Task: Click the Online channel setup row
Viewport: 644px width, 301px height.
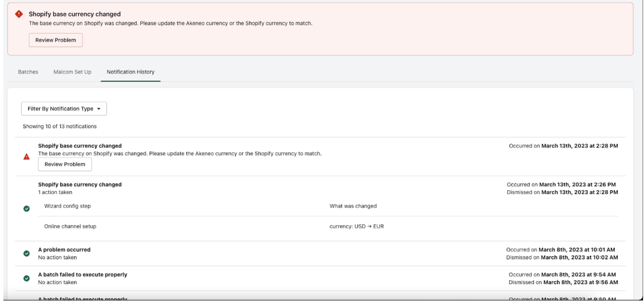Action: tap(70, 226)
